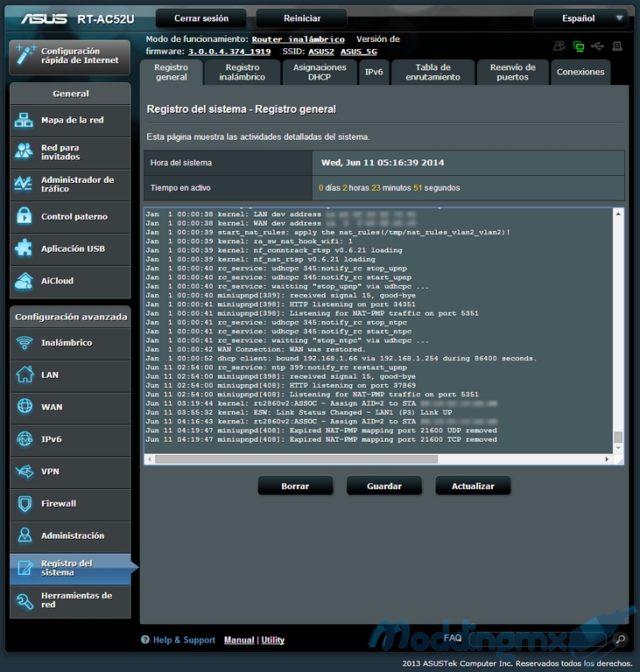Click the ASUS_5G SSID link
This screenshot has width=640, height=672.
(x=359, y=52)
